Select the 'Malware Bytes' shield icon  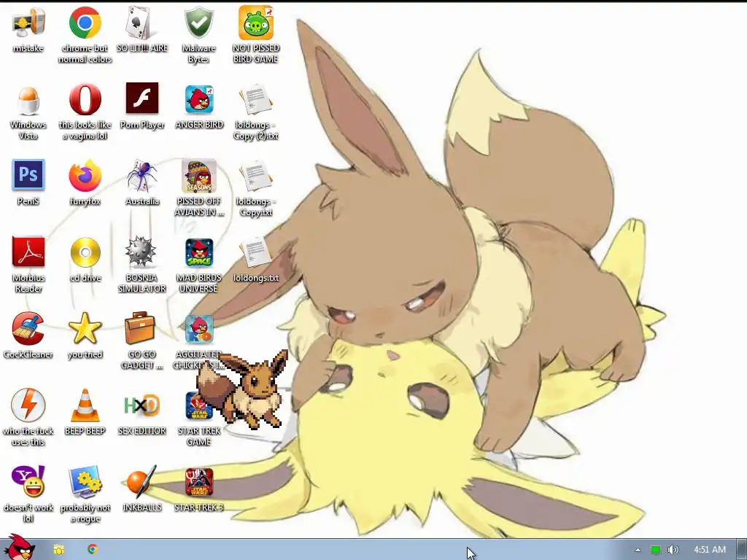[x=198, y=24]
